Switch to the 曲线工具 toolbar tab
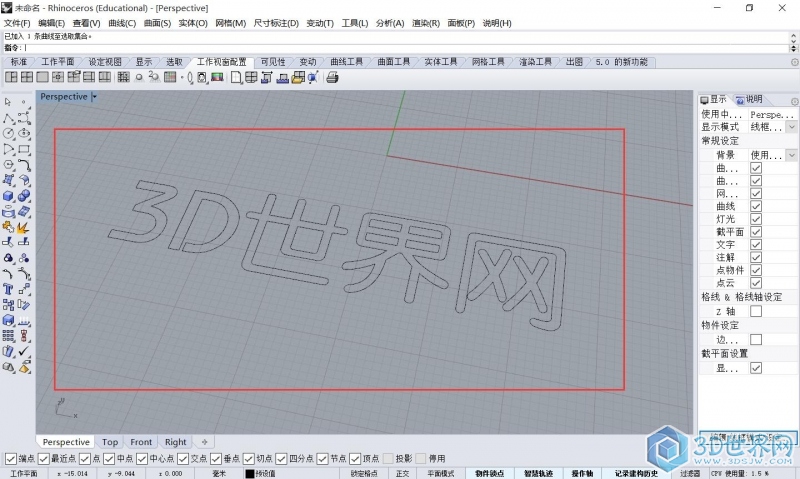 coord(346,62)
